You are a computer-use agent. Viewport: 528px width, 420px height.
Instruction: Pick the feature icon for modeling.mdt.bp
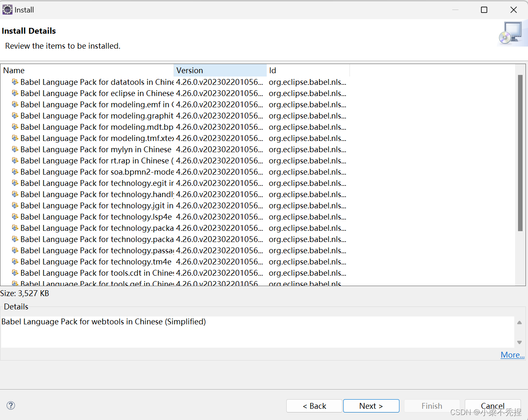point(15,127)
